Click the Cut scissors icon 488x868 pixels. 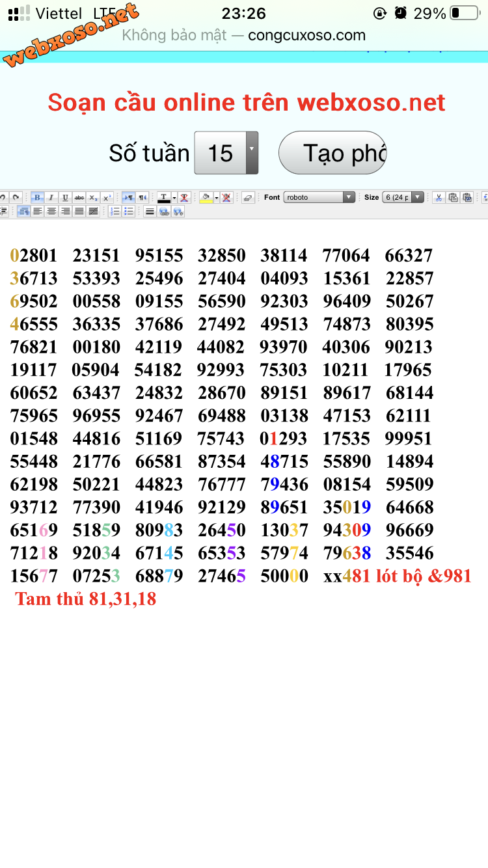tap(439, 197)
